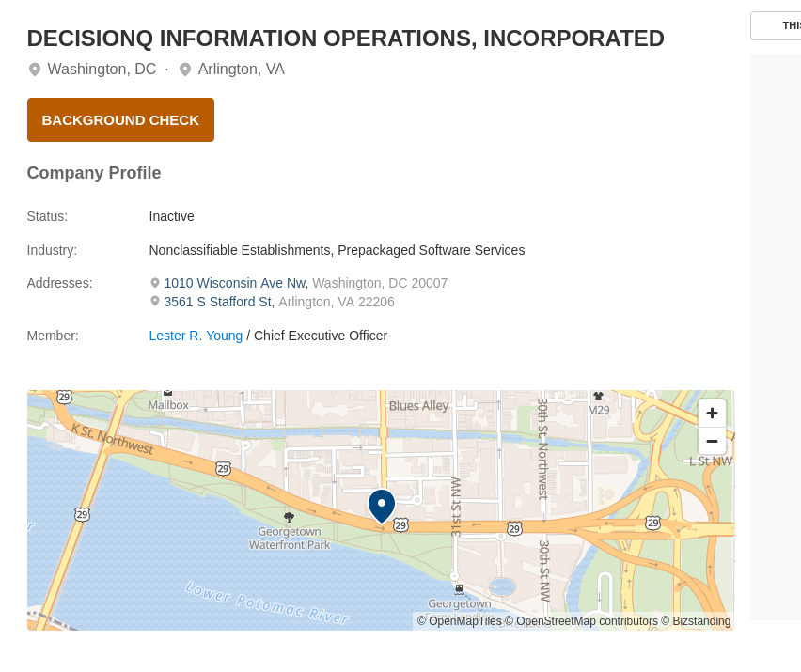This screenshot has width=801, height=672.
Task: Click the tree icon above Georgetown Waterfront Park
Action: [290, 517]
